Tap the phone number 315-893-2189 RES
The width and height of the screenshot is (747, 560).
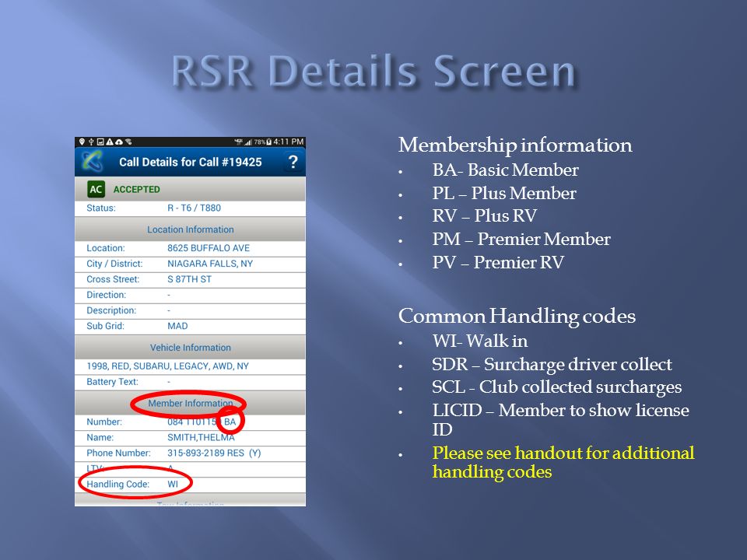205,453
